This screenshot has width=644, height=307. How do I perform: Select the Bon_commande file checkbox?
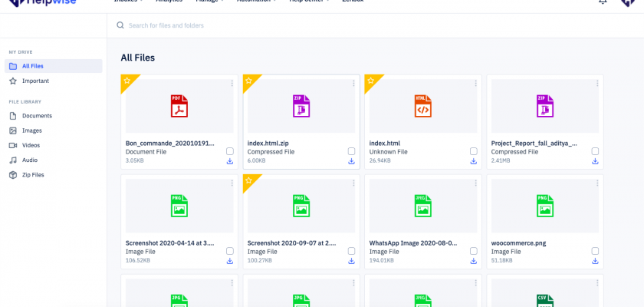230,151
